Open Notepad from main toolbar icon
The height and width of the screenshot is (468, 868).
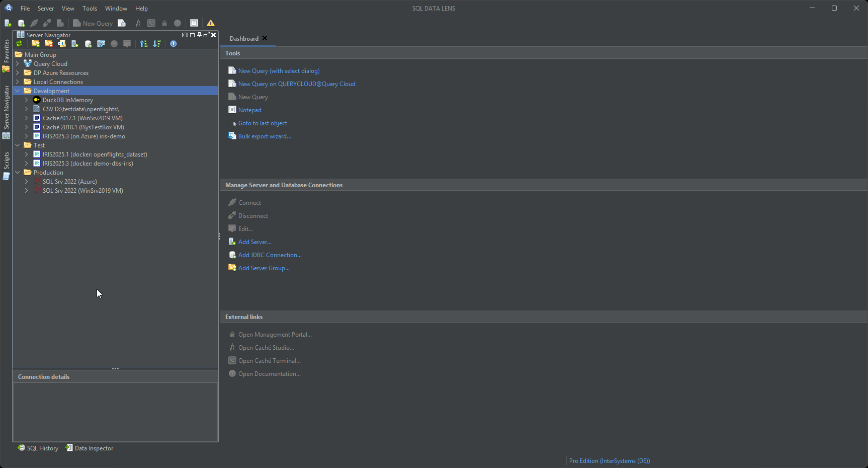pyautogui.click(x=194, y=23)
